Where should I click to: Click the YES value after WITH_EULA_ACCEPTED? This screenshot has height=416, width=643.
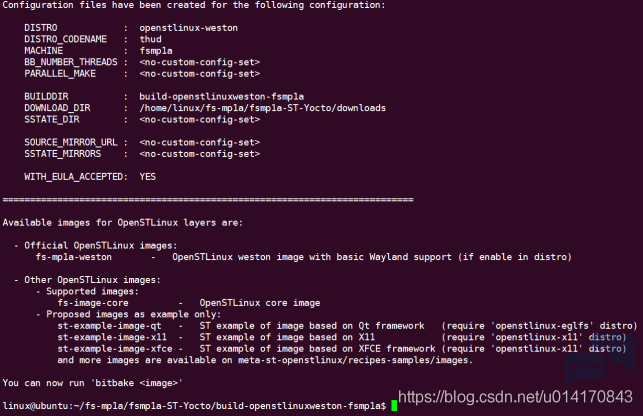click(148, 177)
